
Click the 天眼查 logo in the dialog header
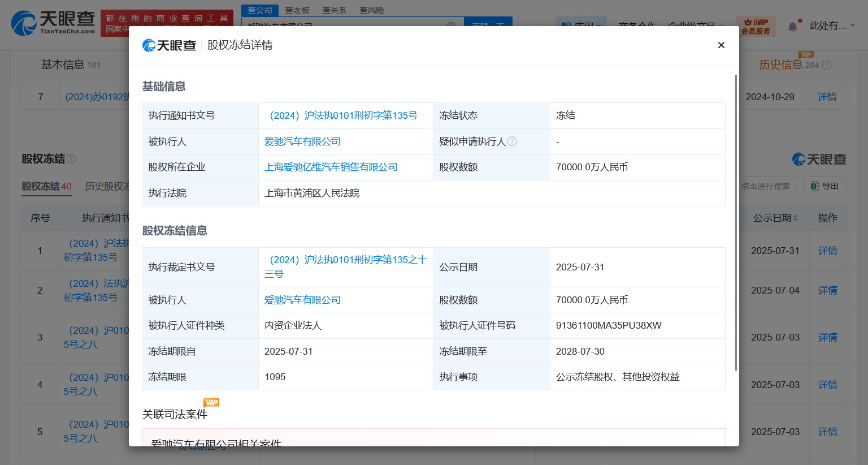point(169,45)
